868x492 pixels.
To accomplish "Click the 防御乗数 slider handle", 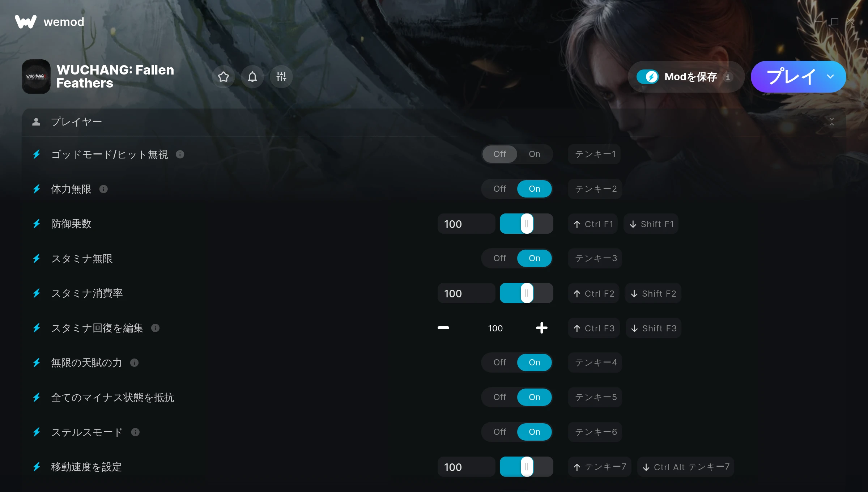I will click(x=527, y=224).
